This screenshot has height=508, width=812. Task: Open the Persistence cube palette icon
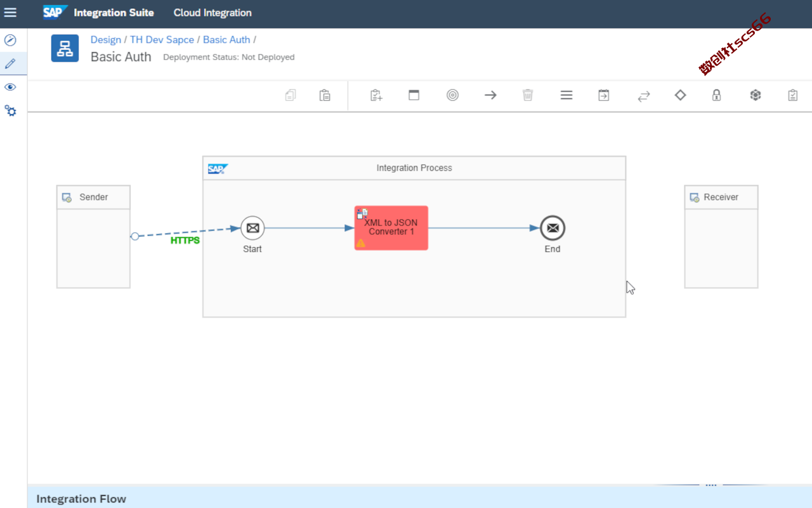pyautogui.click(x=755, y=95)
